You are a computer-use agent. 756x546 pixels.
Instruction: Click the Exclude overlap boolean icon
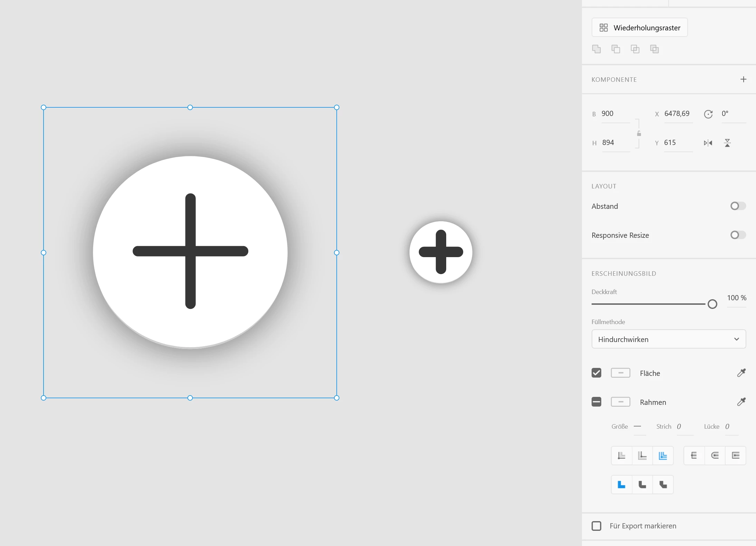pyautogui.click(x=654, y=49)
